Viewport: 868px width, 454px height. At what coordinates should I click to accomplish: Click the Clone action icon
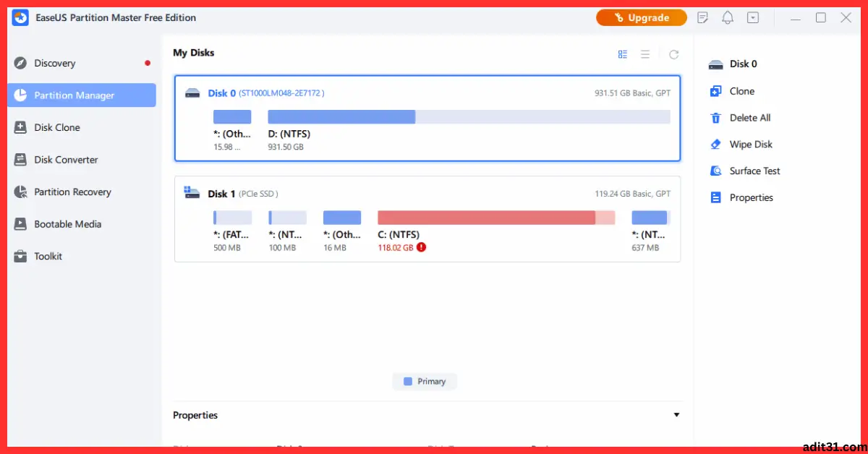click(x=716, y=91)
